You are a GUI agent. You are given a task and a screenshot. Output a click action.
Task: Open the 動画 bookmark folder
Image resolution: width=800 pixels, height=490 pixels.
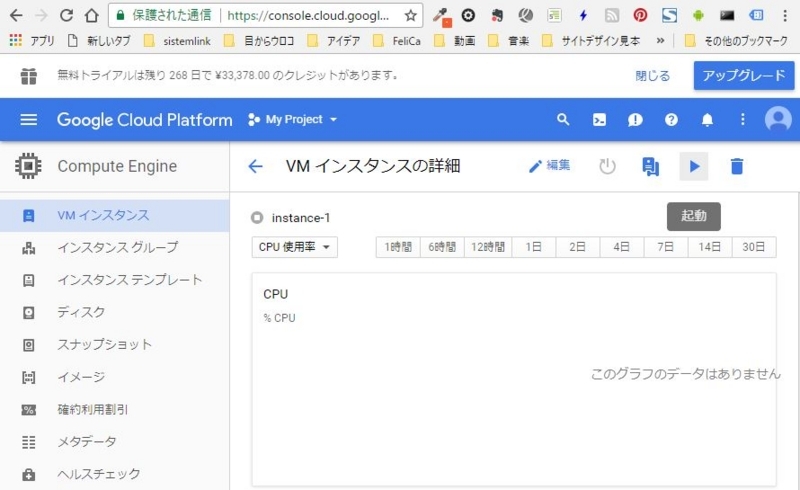[x=455, y=41]
